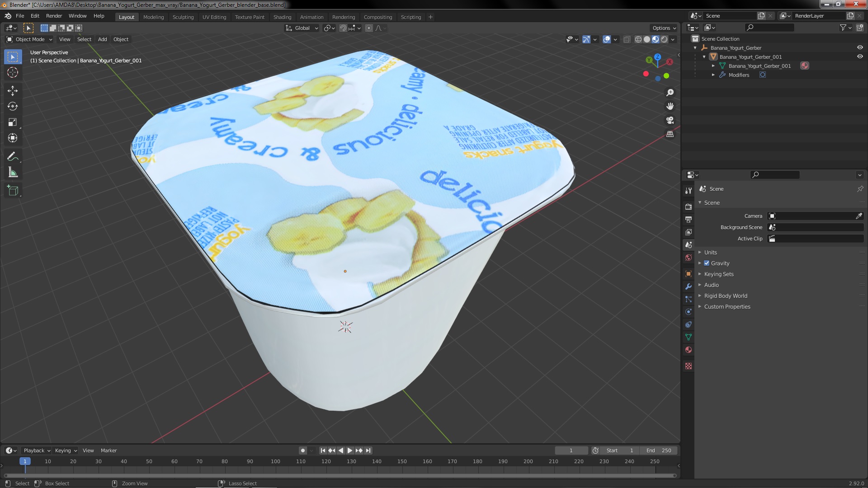Image resolution: width=868 pixels, height=488 pixels.
Task: Select the Move tool in toolbar
Action: tap(13, 90)
